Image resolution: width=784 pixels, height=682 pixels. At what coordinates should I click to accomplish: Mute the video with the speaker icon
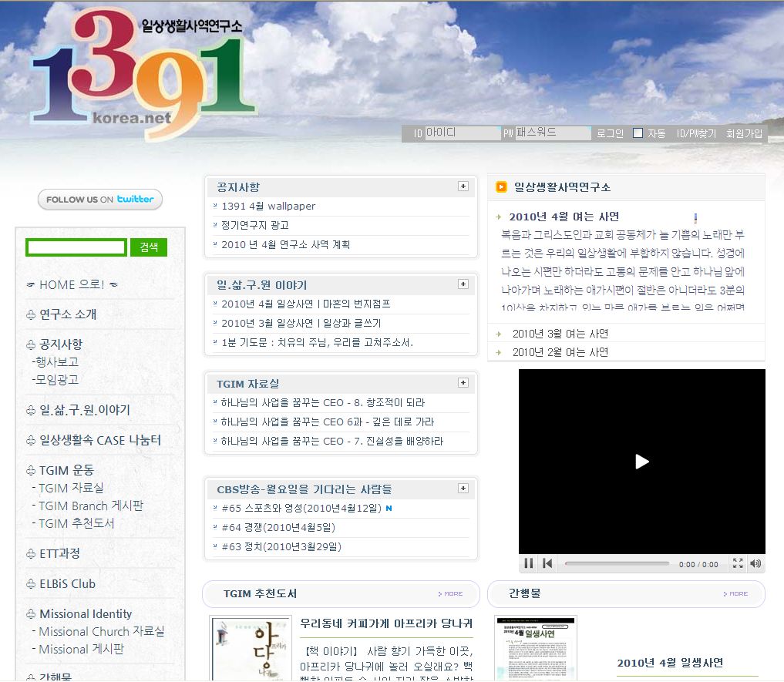click(756, 563)
